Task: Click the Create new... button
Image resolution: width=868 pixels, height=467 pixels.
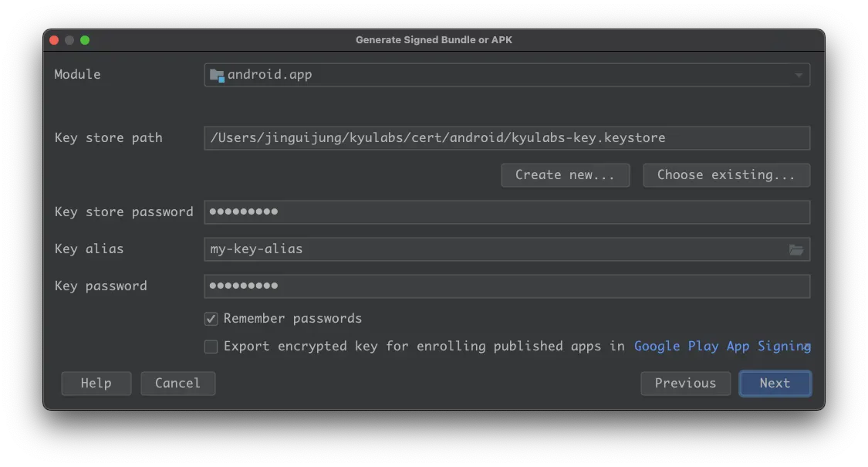Action: pos(565,175)
